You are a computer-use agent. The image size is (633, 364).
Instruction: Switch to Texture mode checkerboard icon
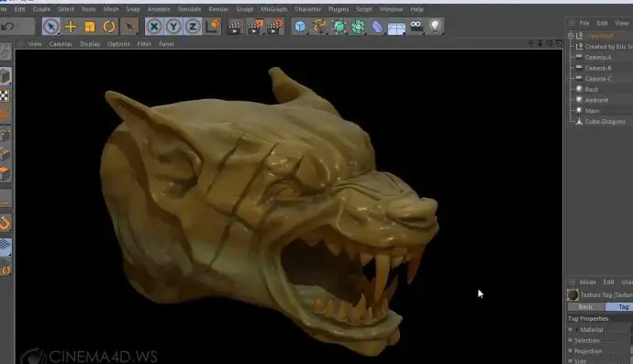(x=5, y=95)
